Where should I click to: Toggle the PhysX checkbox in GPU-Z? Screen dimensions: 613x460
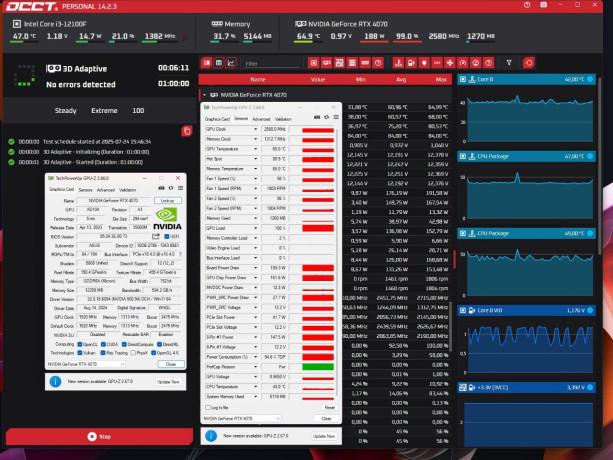(x=133, y=353)
